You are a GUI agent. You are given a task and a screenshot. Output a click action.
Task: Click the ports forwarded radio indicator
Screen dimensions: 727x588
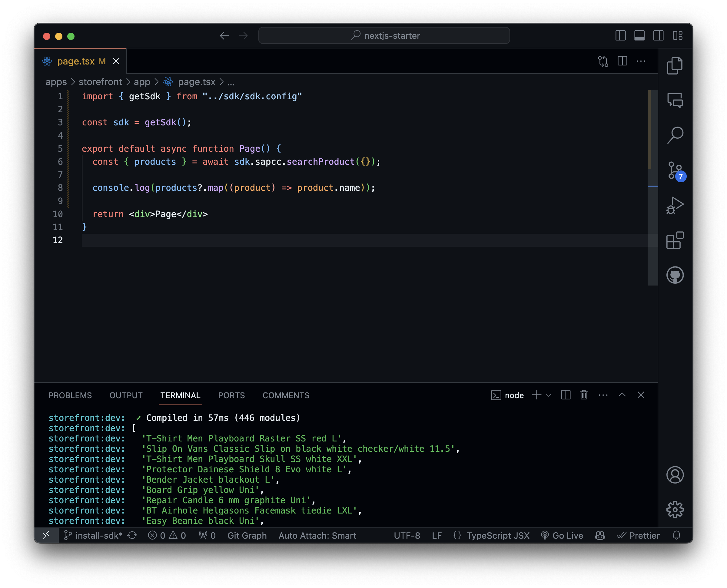pos(207,536)
